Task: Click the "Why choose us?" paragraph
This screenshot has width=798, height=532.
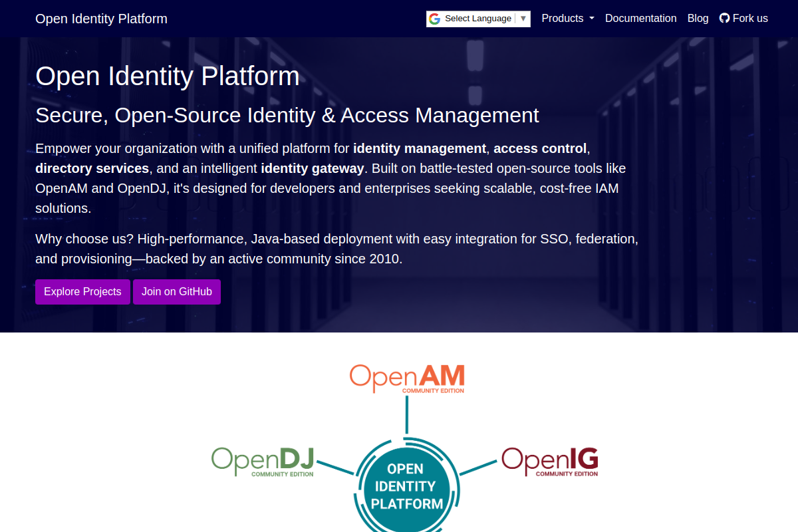Action: tap(337, 249)
